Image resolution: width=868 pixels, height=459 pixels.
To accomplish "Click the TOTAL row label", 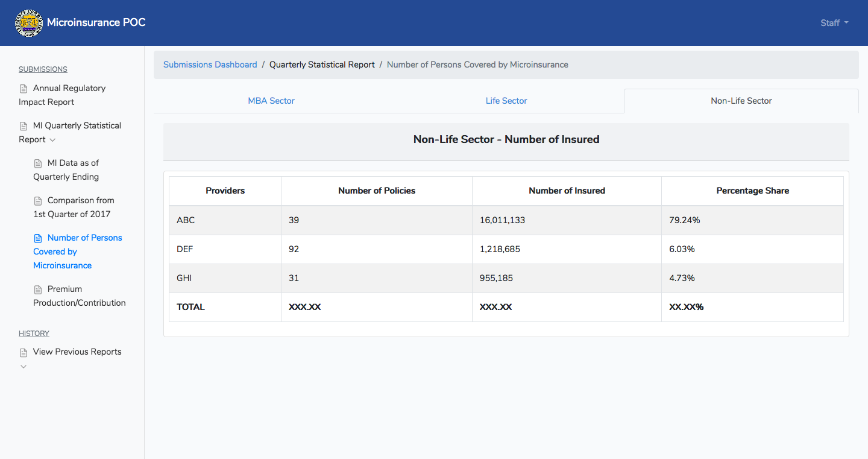I will 190,307.
